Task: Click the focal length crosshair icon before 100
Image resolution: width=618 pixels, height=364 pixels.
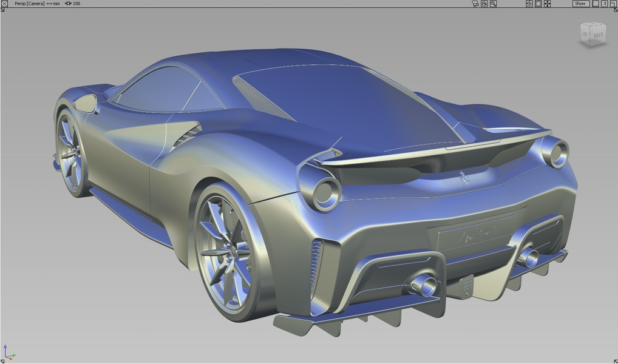Action: click(68, 4)
